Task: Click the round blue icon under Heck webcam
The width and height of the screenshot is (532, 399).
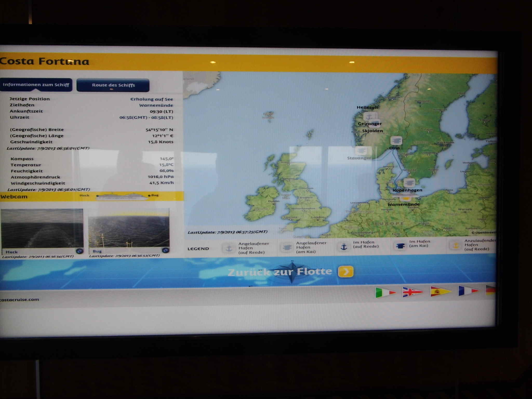Action: click(79, 251)
